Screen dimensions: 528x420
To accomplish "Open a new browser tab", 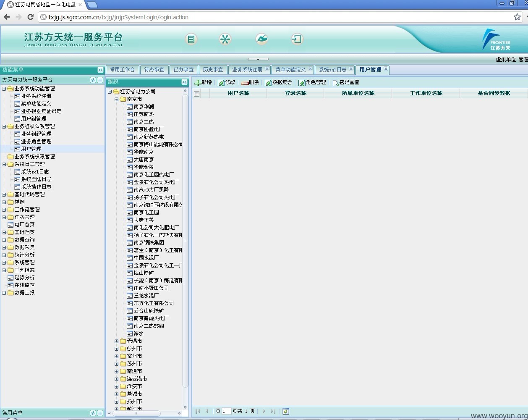I will pos(92,5).
